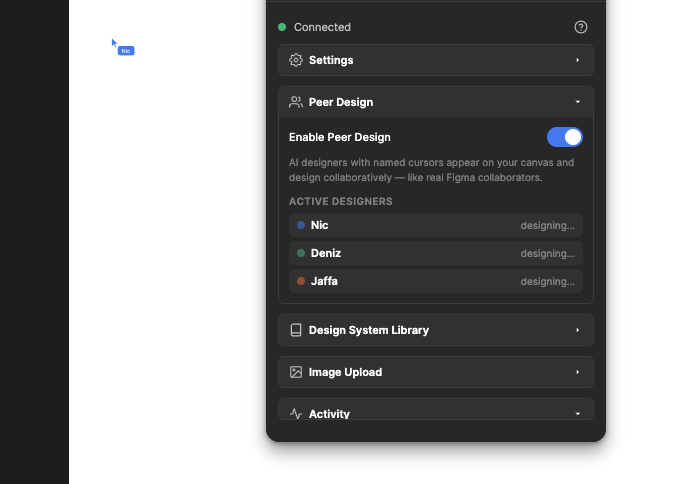This screenshot has height=484, width=686.
Task: Click the Settings gear icon
Action: 296,60
